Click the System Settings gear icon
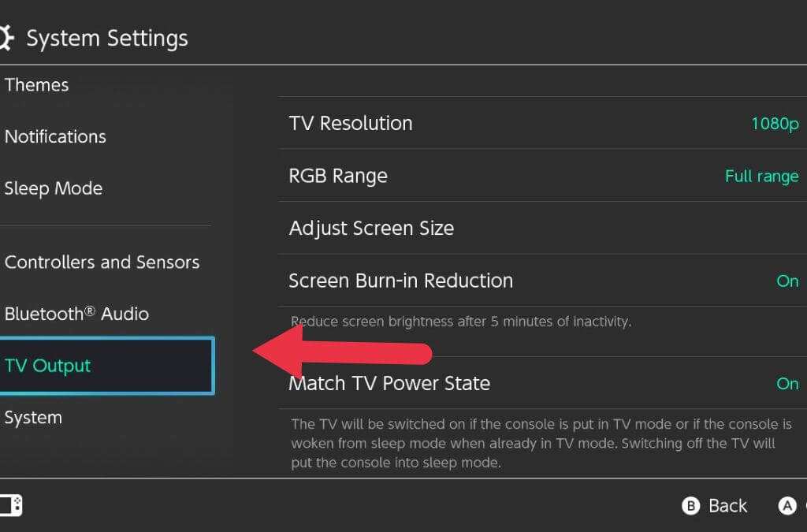807x532 pixels. [6, 38]
